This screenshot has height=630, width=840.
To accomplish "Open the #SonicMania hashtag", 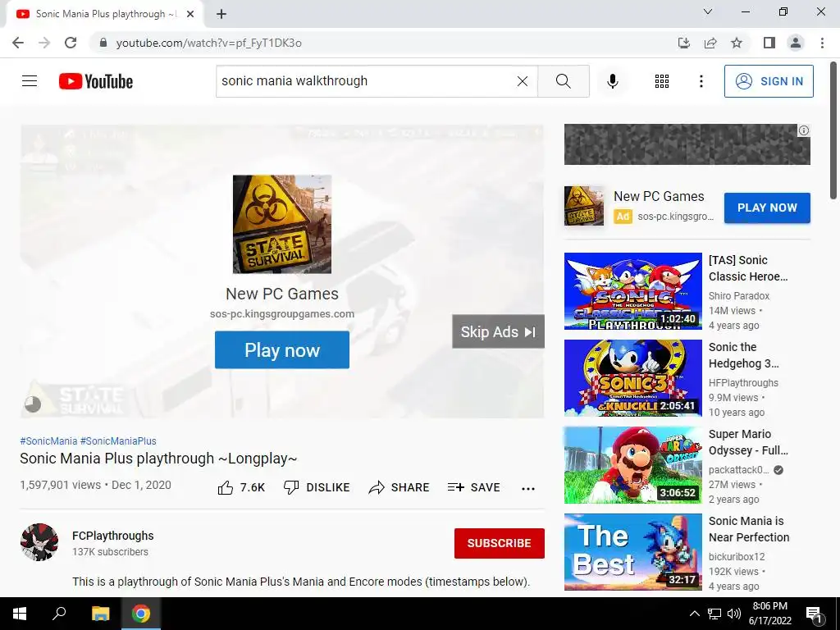I will 48,441.
